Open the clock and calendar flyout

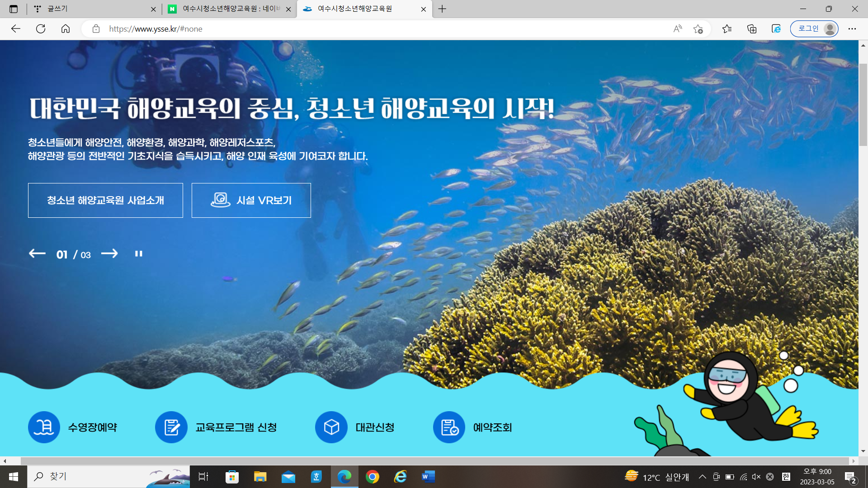[817, 477]
